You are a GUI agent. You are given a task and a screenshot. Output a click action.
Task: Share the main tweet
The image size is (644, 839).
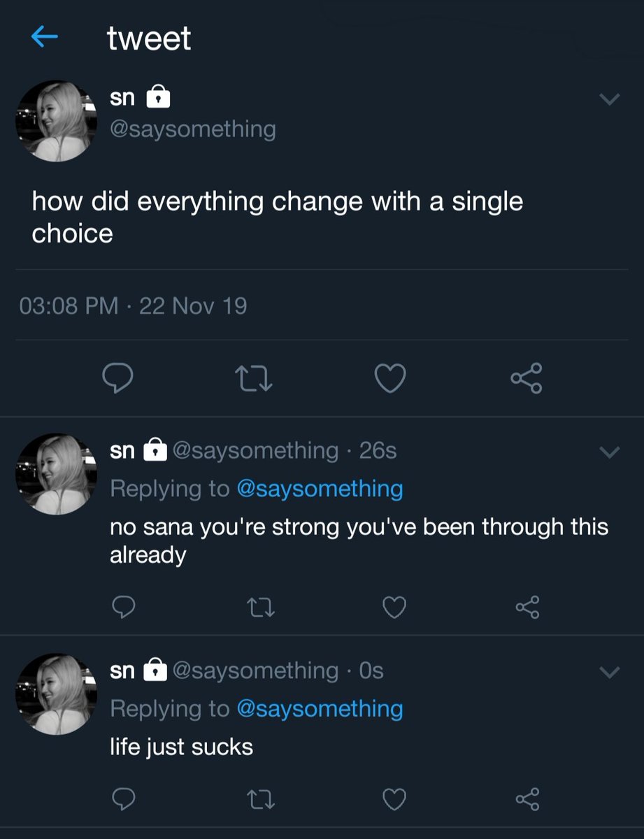pyautogui.click(x=526, y=378)
